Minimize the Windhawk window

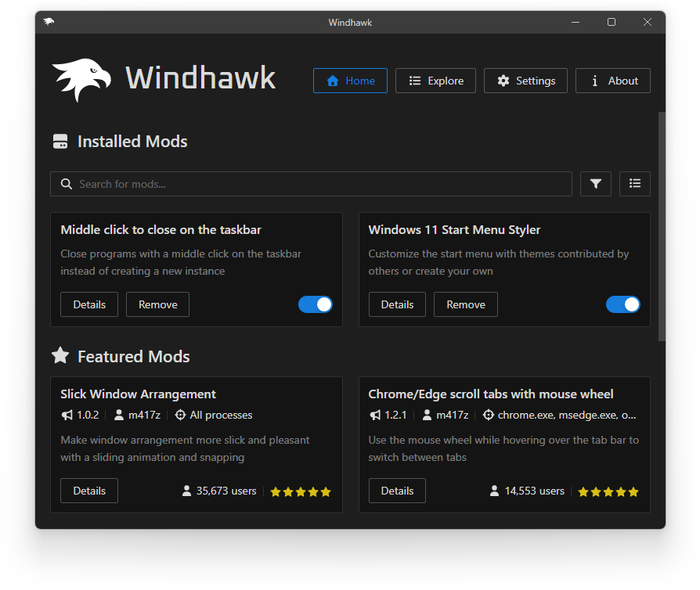pyautogui.click(x=576, y=22)
